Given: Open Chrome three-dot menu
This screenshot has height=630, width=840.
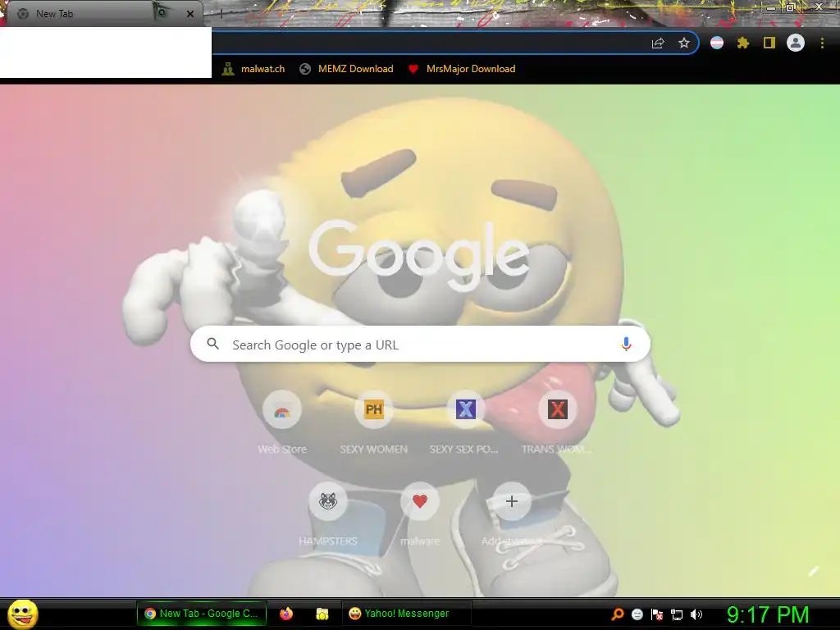Looking at the screenshot, I should pos(822,43).
